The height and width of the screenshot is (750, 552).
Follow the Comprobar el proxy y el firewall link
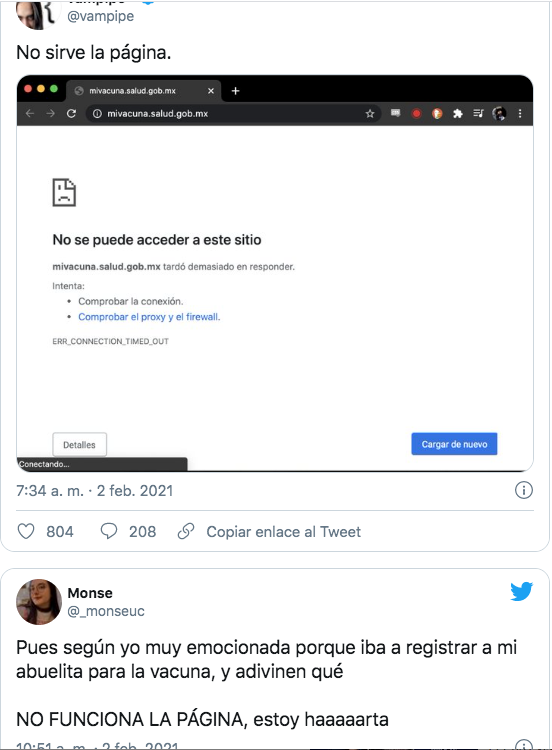point(149,317)
